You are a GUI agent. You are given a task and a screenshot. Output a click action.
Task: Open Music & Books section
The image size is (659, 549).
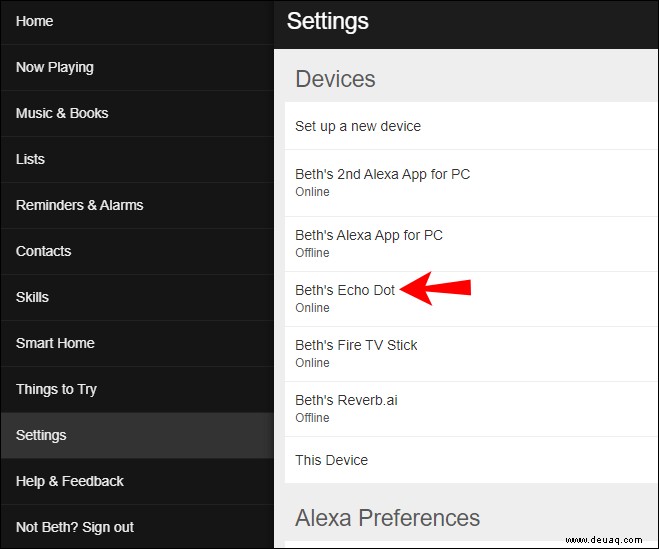(x=137, y=113)
